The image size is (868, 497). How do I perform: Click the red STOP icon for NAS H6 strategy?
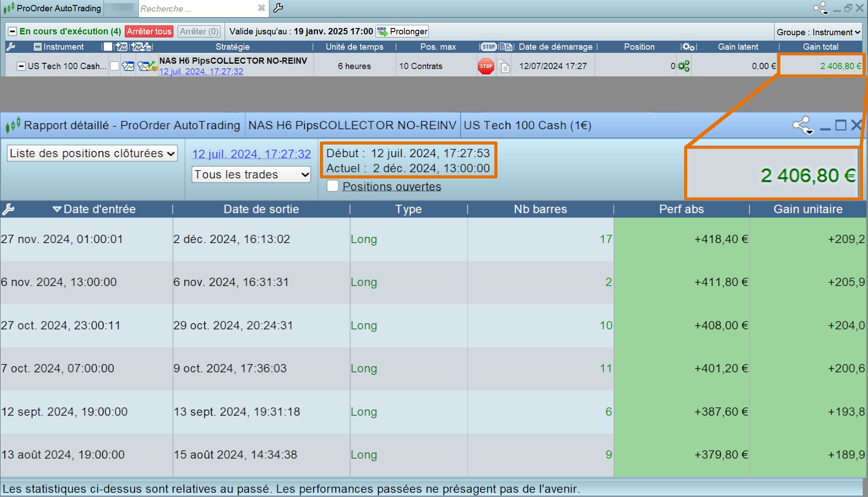point(486,66)
